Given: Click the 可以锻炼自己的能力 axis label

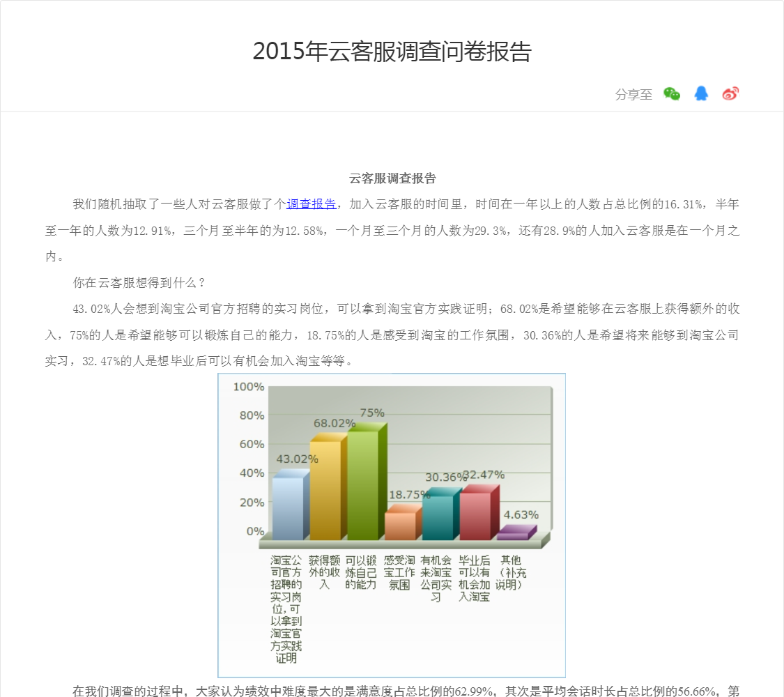Looking at the screenshot, I should click(360, 572).
